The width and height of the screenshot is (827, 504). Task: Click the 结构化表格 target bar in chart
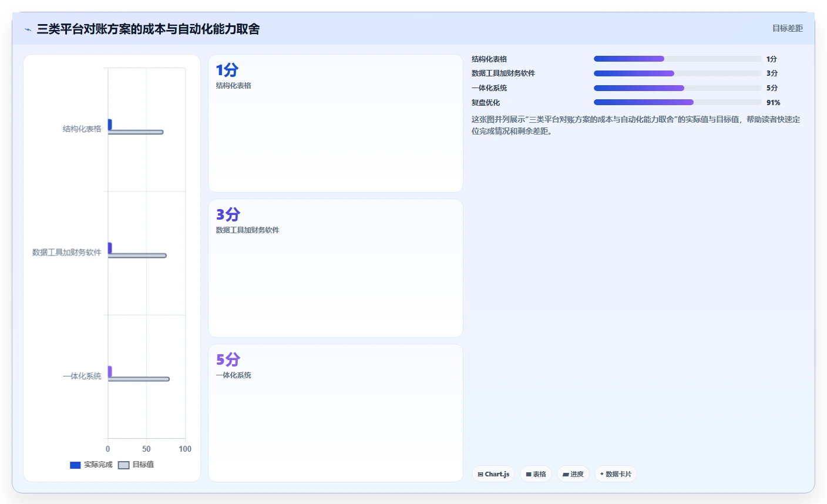coord(136,132)
